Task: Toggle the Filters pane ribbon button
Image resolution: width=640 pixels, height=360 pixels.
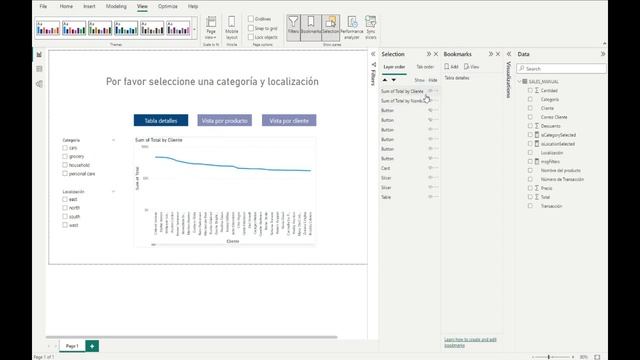Action: tap(293, 27)
